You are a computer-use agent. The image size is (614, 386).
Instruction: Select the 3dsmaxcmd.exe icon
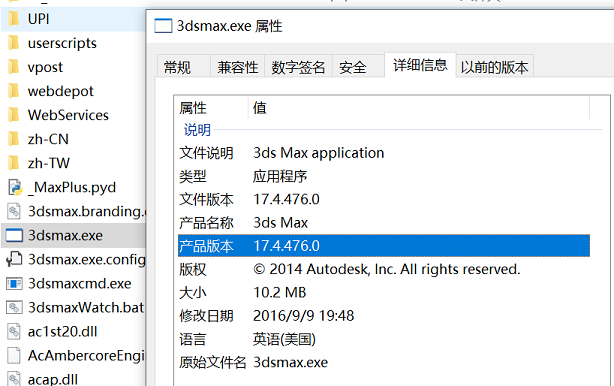point(14,283)
